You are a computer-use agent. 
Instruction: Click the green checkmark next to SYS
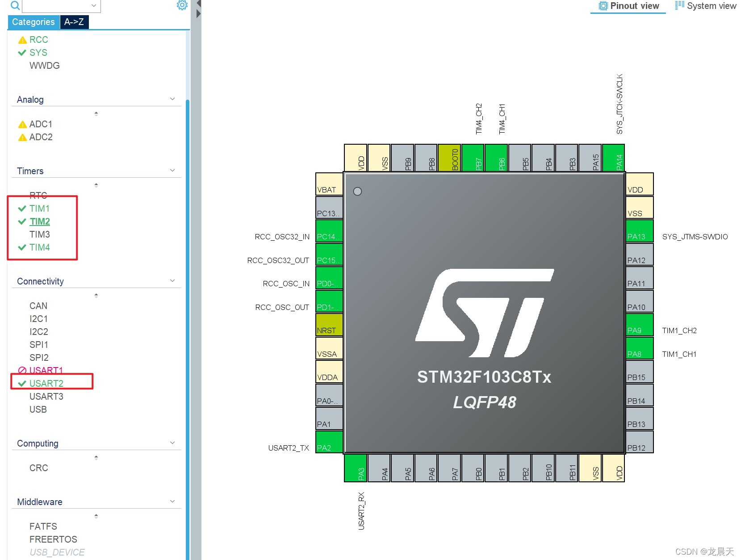(22, 52)
